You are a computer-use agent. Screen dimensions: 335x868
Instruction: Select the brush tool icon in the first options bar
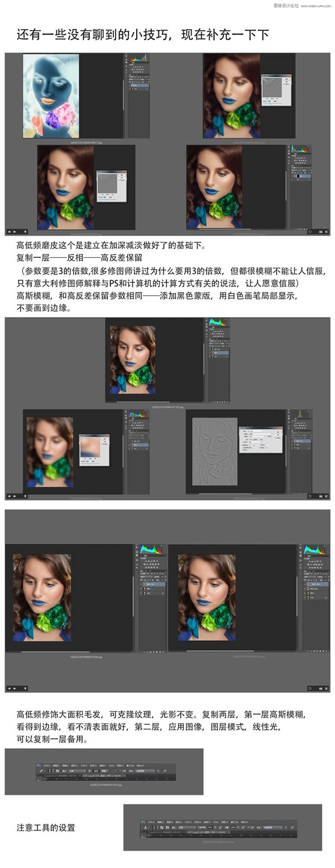tap(42, 770)
